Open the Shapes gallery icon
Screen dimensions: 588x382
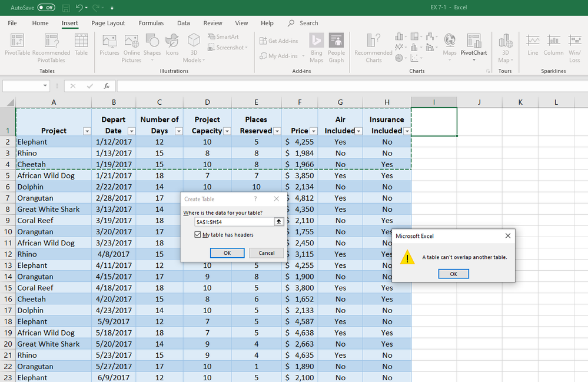[x=152, y=41]
